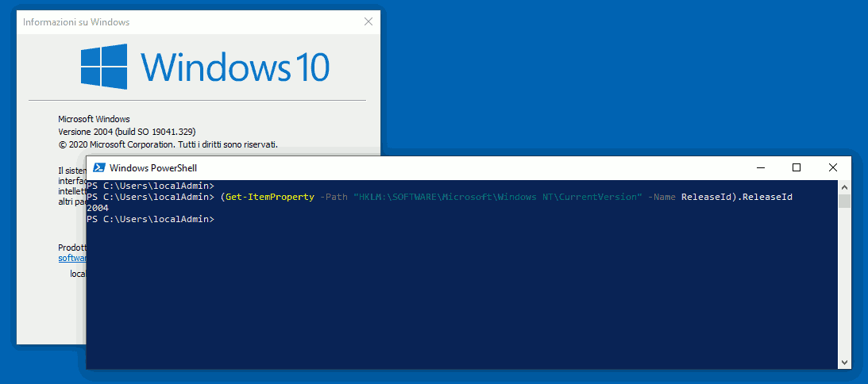868x384 pixels.
Task: Click the 2004 output line in PowerShell
Action: pyautogui.click(x=98, y=208)
